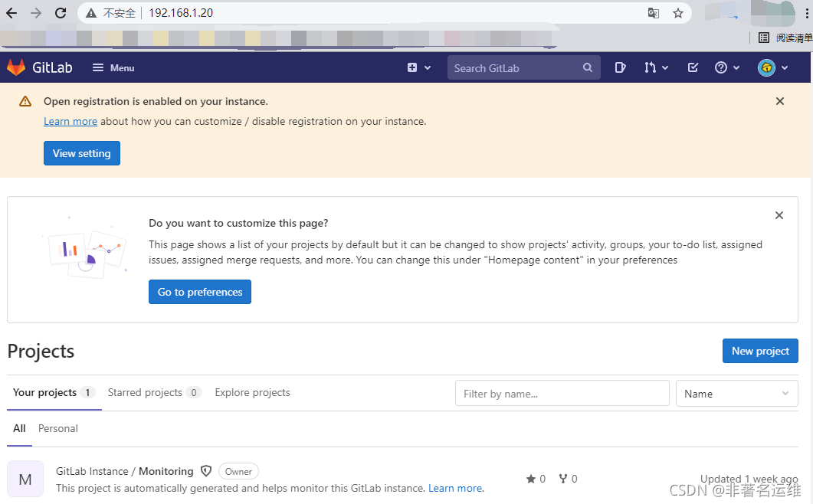Click the Monitoring project Learn more link
The image size is (813, 504).
(456, 488)
